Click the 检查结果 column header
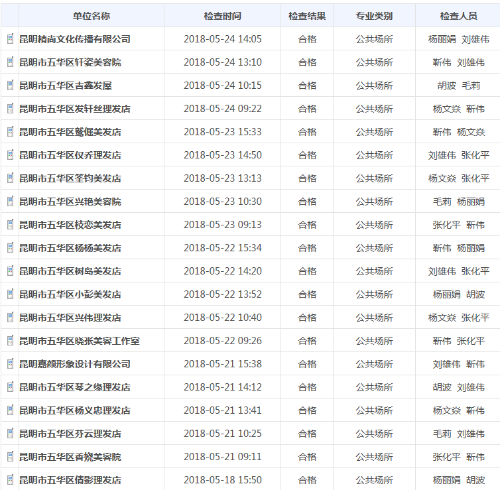The image size is (500, 490). click(307, 16)
